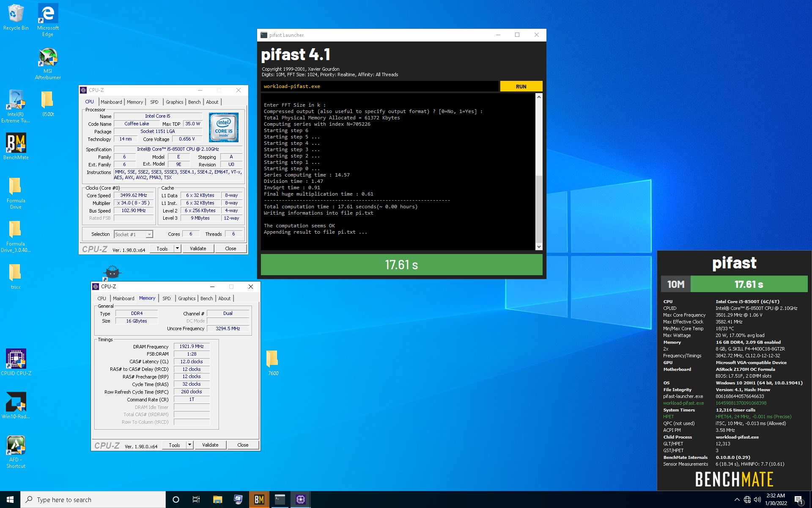This screenshot has width=812, height=508.
Task: Click the CPU-Z taskbar icon
Action: pyautogui.click(x=300, y=500)
